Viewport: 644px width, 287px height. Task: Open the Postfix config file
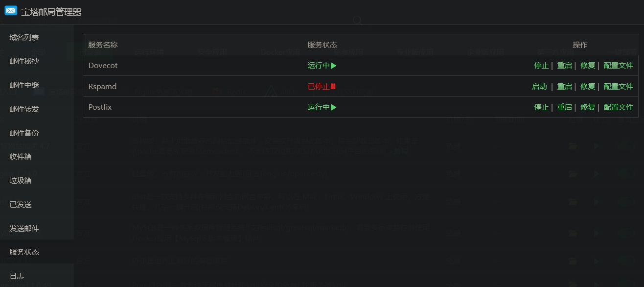pyautogui.click(x=619, y=107)
